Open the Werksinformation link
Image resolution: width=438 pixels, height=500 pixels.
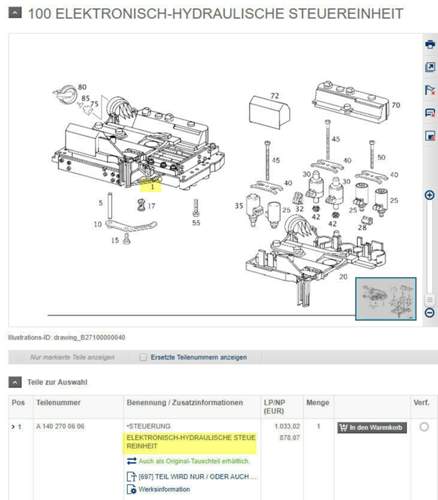tap(164, 489)
